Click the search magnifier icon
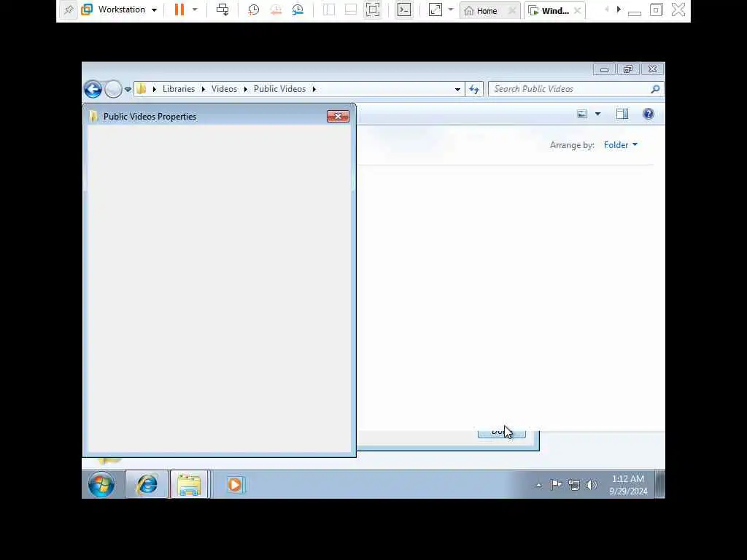This screenshot has width=747, height=560. point(656,89)
